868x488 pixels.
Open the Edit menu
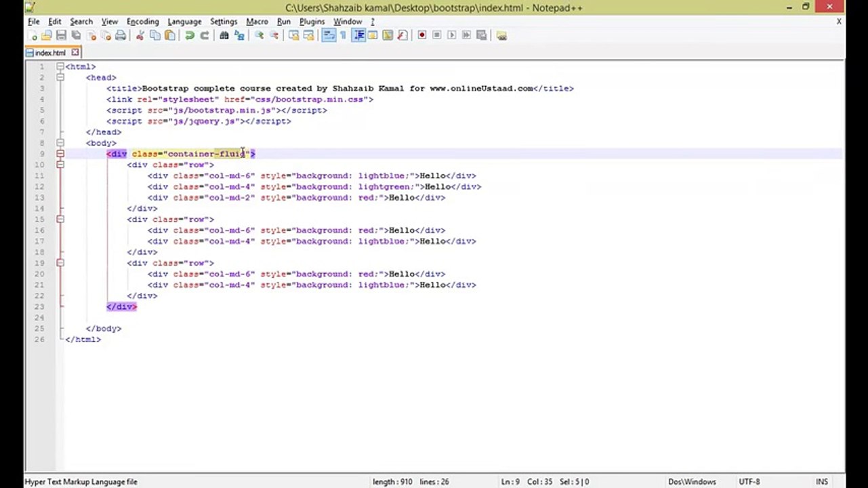pyautogui.click(x=55, y=22)
